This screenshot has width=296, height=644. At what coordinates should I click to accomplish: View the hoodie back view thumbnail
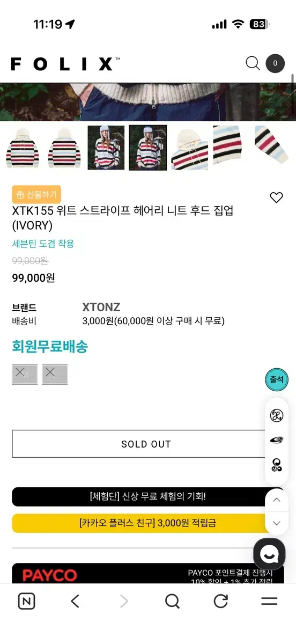coord(64,148)
